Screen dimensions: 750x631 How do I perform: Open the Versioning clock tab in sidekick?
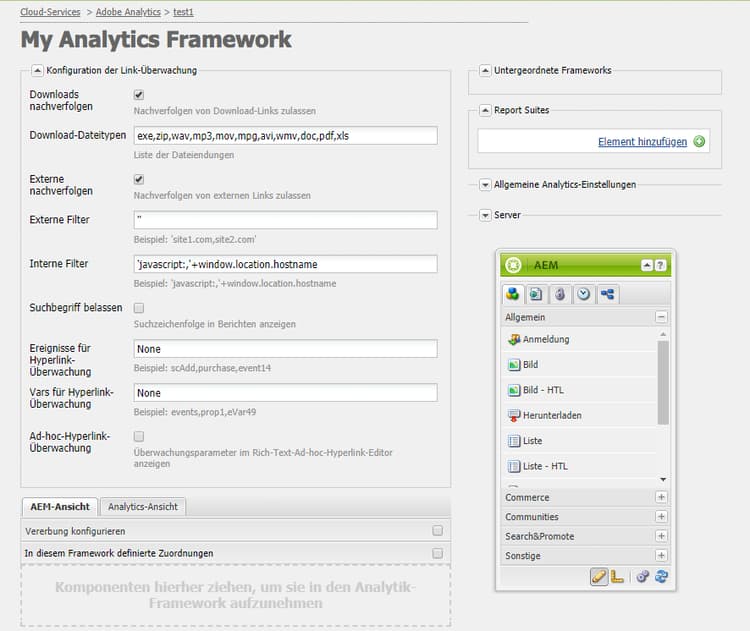pyautogui.click(x=584, y=294)
